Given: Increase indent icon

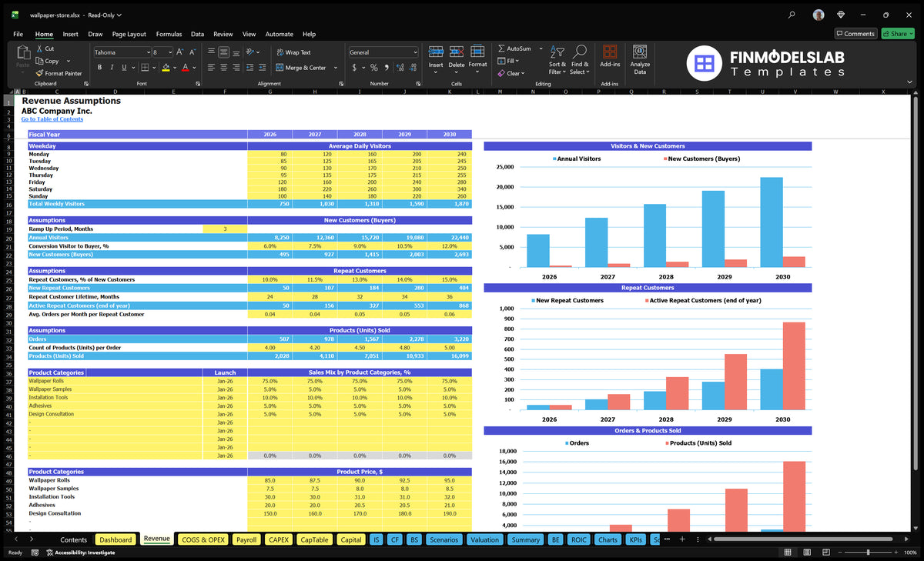Looking at the screenshot, I should pos(263,68).
